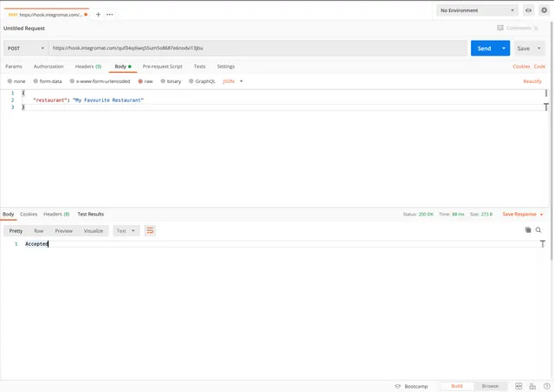The image size is (554, 392).
Task: Open new tab with plus icon
Action: 98,14
